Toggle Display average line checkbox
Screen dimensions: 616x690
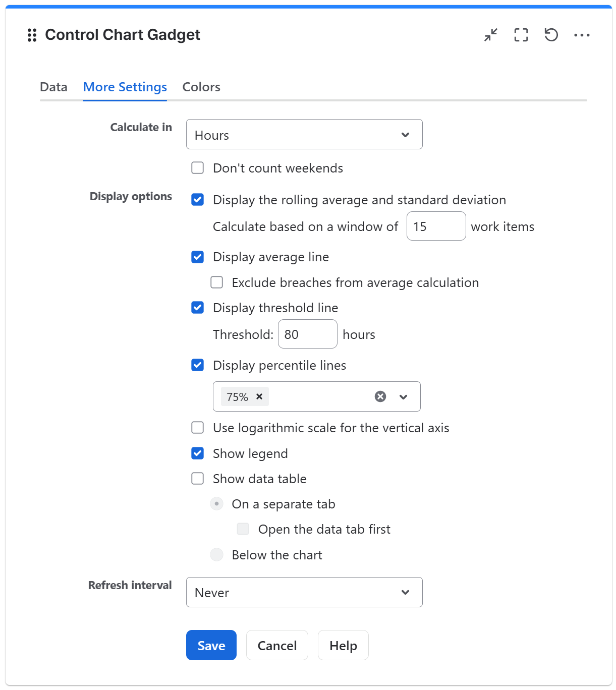tap(198, 257)
